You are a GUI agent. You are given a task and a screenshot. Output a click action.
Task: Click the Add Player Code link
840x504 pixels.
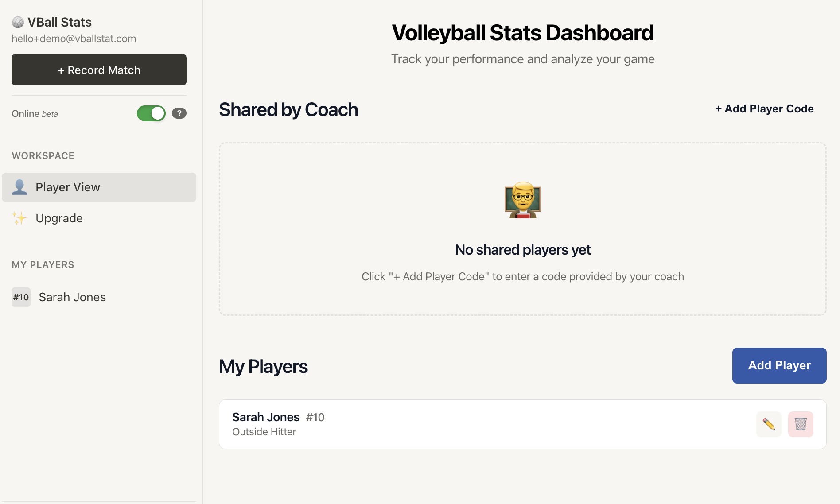click(764, 109)
